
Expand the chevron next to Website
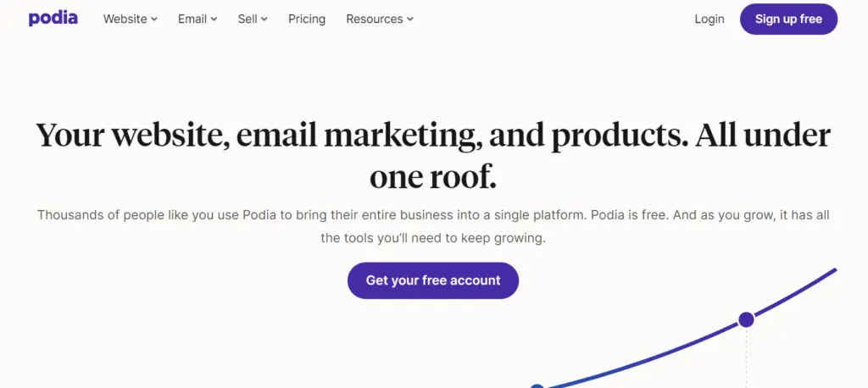point(154,19)
